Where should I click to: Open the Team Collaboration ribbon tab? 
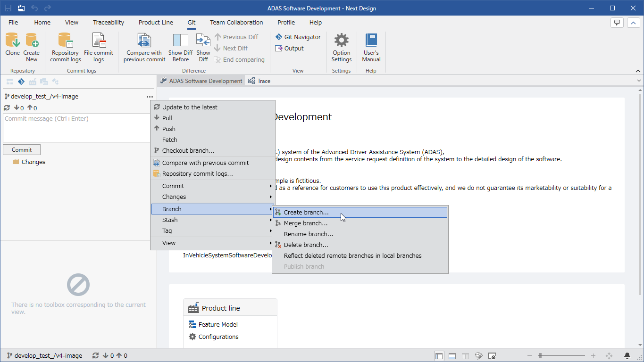pyautogui.click(x=236, y=22)
